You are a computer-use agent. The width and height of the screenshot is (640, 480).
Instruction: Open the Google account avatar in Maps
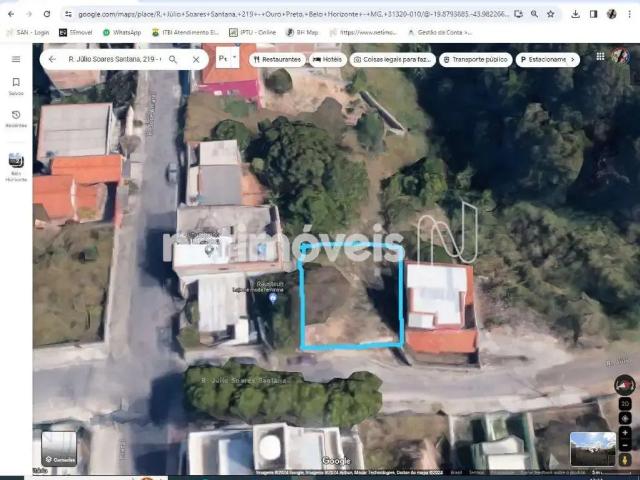620,56
